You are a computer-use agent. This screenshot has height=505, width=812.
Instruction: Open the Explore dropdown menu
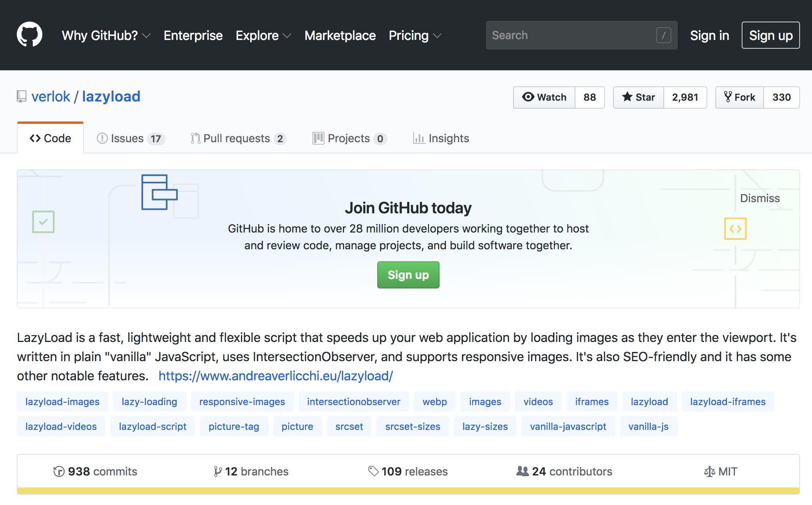(263, 36)
